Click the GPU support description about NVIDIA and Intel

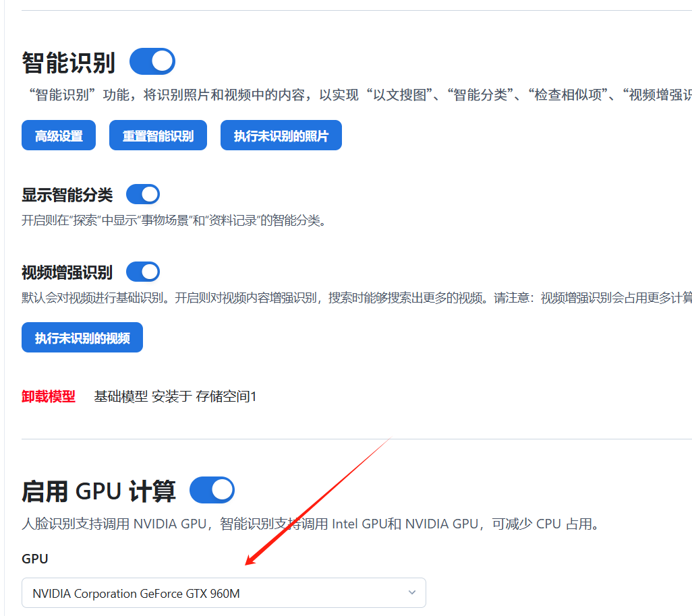point(311,524)
